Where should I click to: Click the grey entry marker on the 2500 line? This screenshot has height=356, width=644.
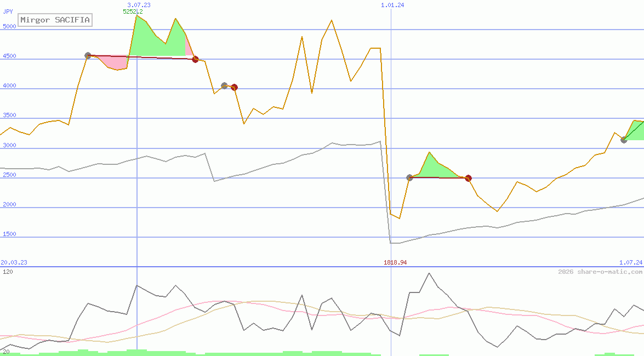(x=409, y=177)
